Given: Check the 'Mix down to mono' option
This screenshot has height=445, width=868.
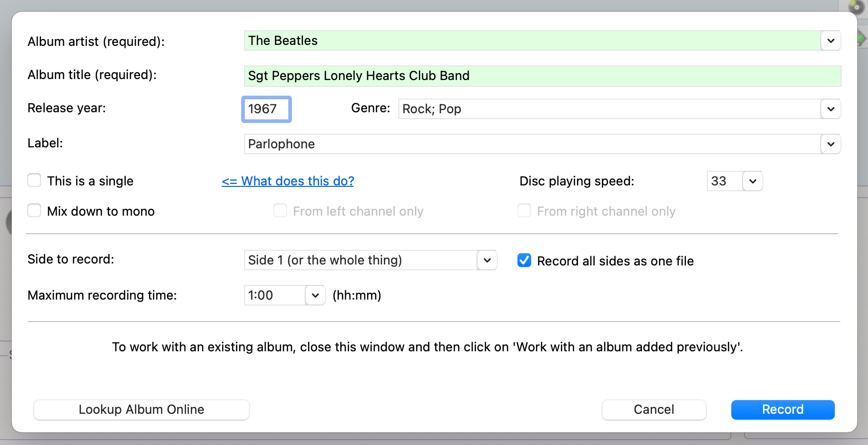Looking at the screenshot, I should pos(34,210).
